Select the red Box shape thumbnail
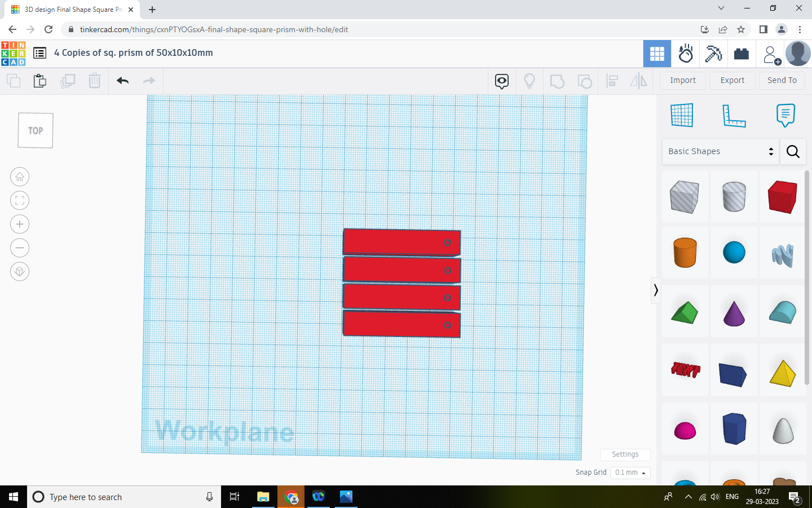 pos(782,197)
